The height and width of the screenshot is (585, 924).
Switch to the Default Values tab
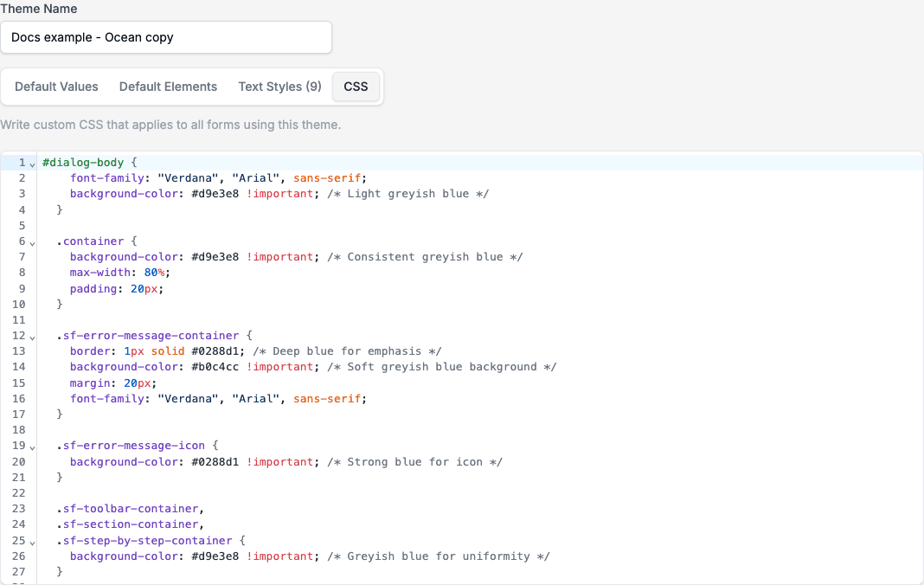click(56, 87)
